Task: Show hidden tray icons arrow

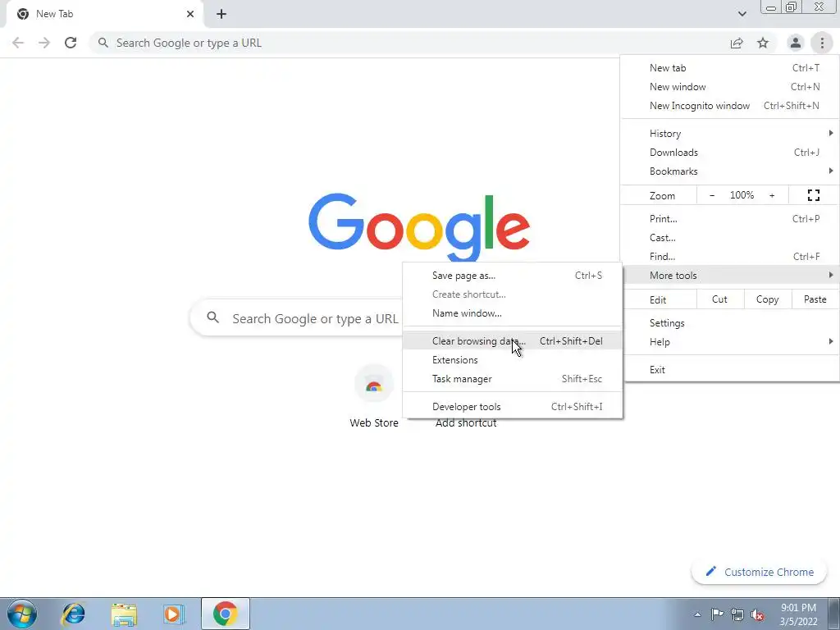Action: (697, 614)
